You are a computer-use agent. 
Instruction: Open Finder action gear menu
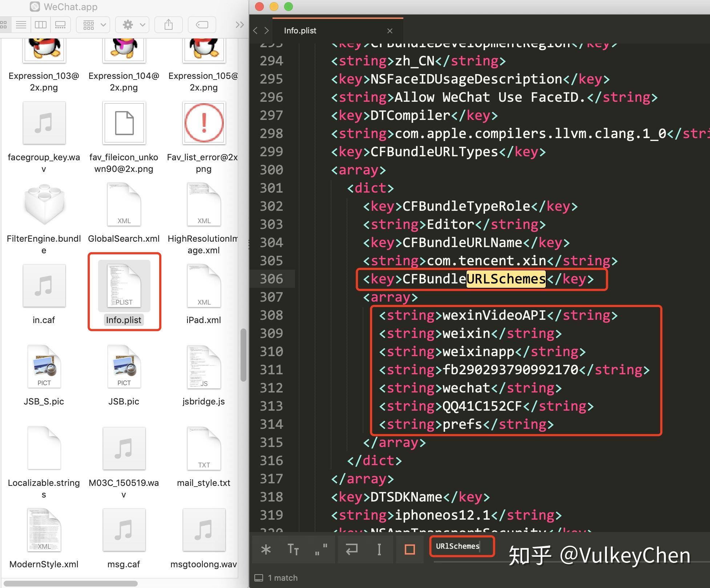coord(133,25)
